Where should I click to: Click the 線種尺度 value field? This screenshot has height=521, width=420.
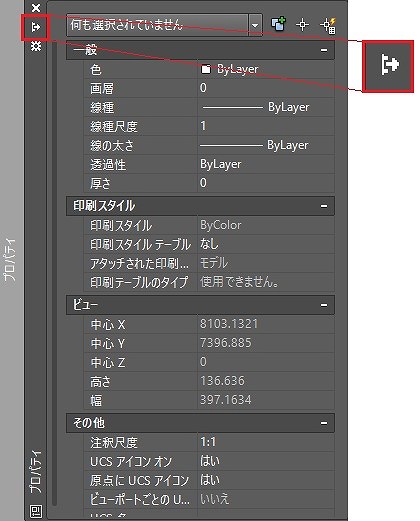point(266,126)
